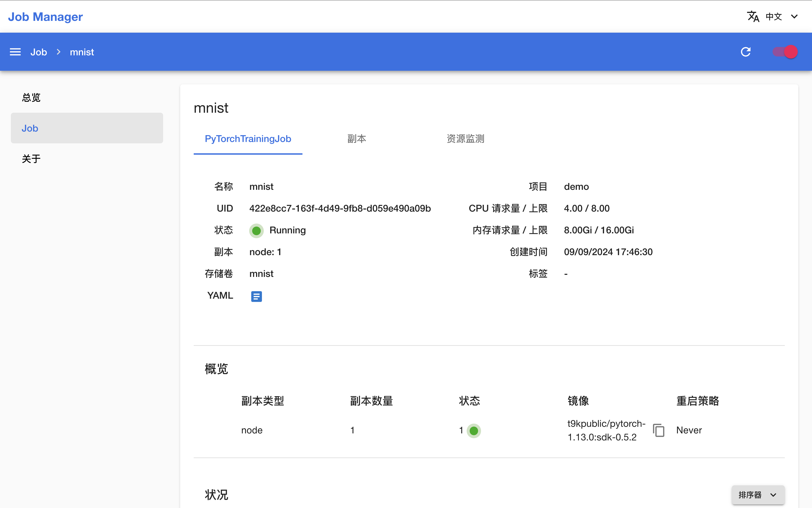The height and width of the screenshot is (508, 812).
Task: Click the 存储卷 value mnist
Action: coord(261,274)
